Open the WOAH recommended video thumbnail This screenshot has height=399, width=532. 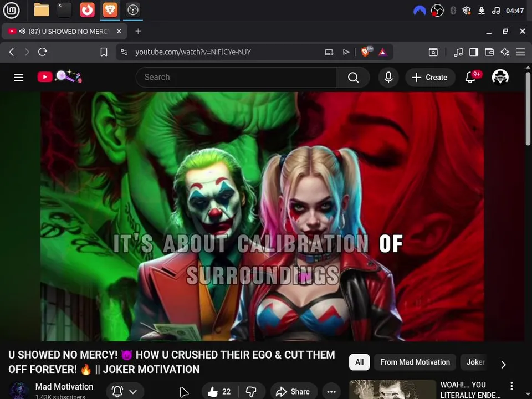[x=392, y=390]
